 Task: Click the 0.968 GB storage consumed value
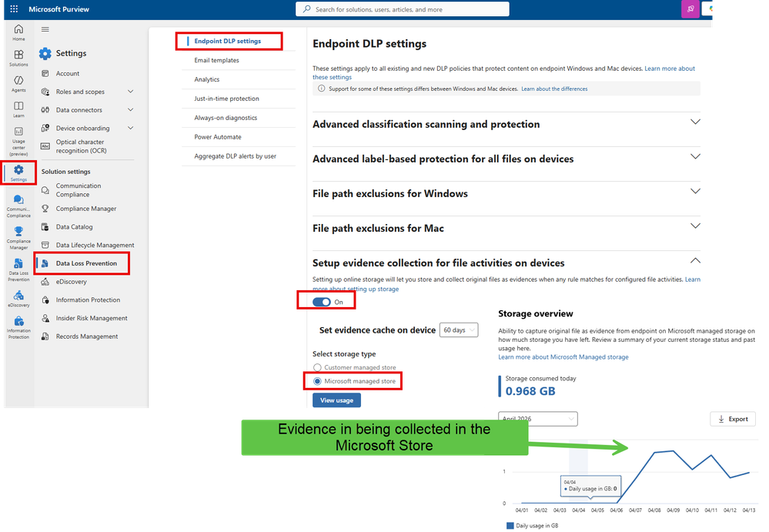530,391
